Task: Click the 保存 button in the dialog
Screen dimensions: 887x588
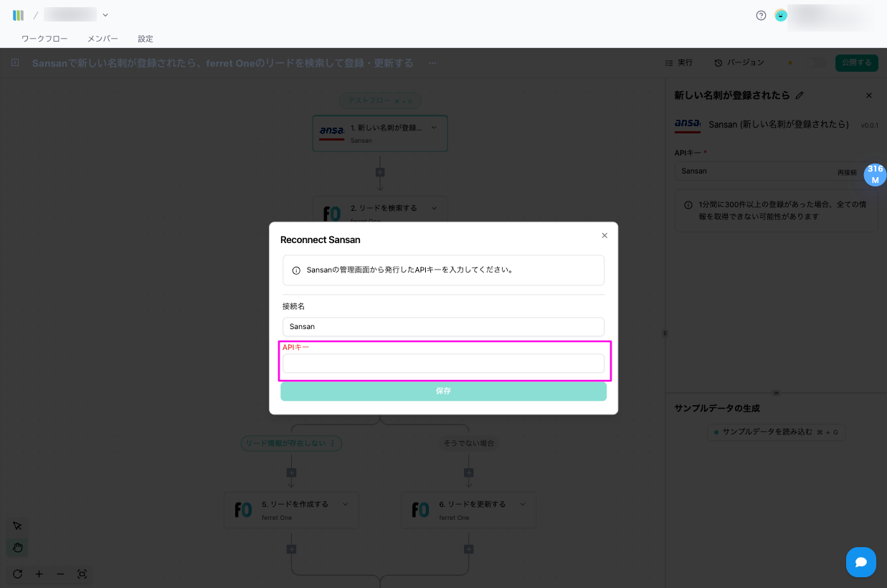Action: pos(443,392)
